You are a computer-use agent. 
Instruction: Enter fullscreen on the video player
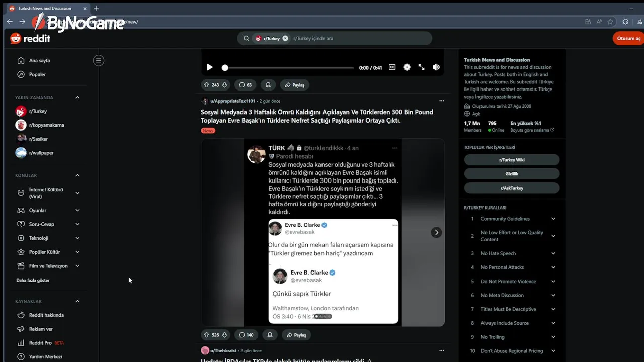pos(421,67)
